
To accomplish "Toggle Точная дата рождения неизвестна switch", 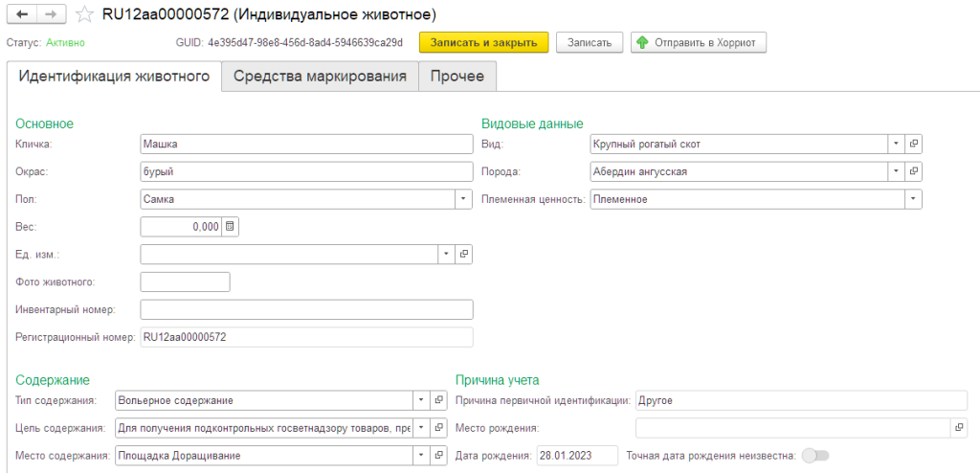I will 815,456.
